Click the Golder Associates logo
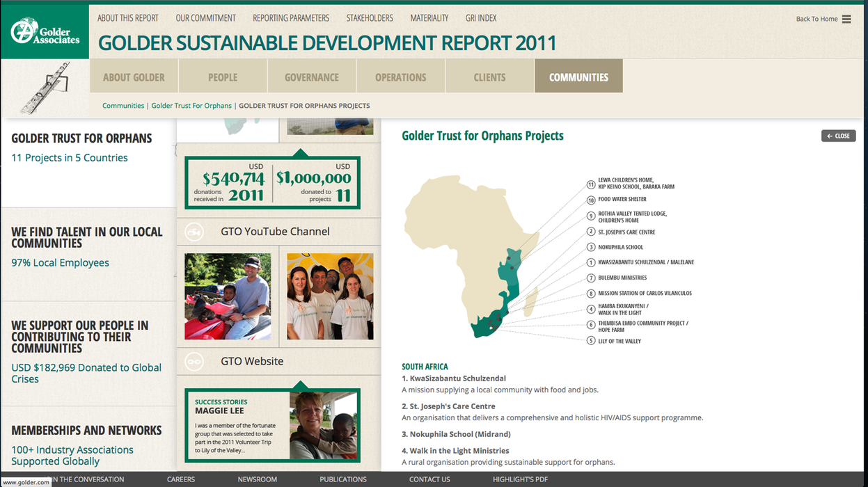The width and height of the screenshot is (868, 487). click(x=45, y=31)
